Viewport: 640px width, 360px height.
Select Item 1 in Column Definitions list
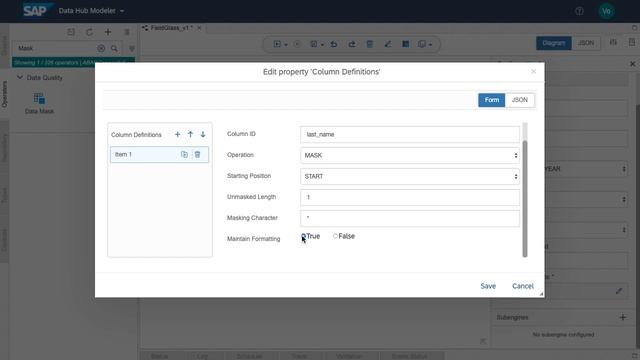tap(159, 154)
